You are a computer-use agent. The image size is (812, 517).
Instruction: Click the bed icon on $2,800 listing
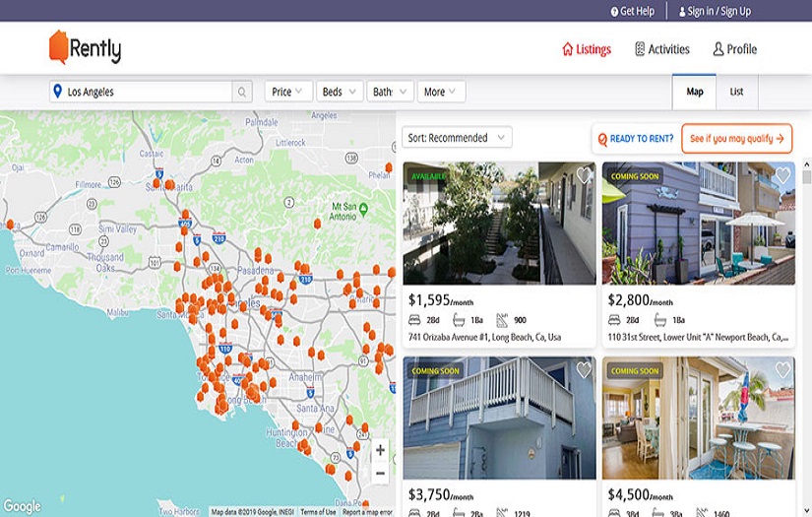pos(614,320)
